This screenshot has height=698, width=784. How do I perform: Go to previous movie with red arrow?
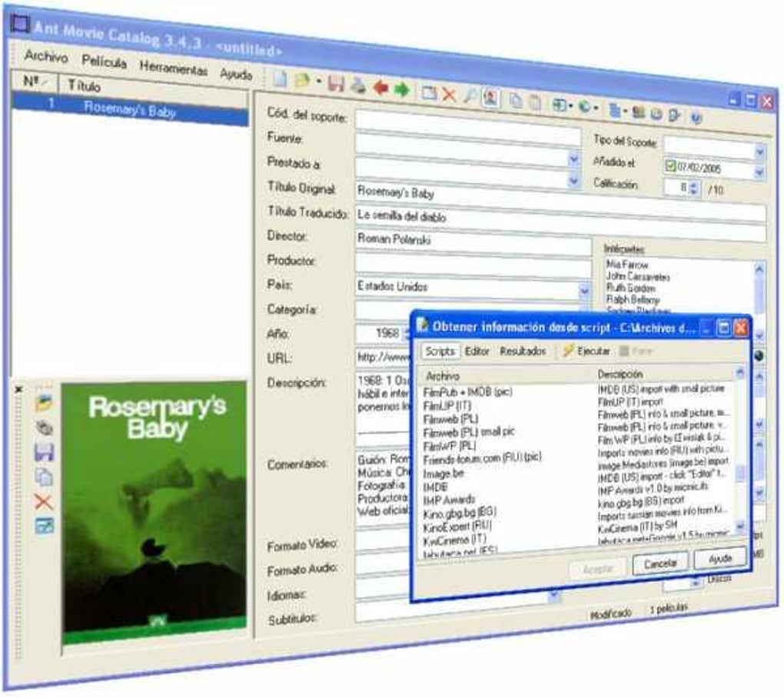[x=380, y=88]
